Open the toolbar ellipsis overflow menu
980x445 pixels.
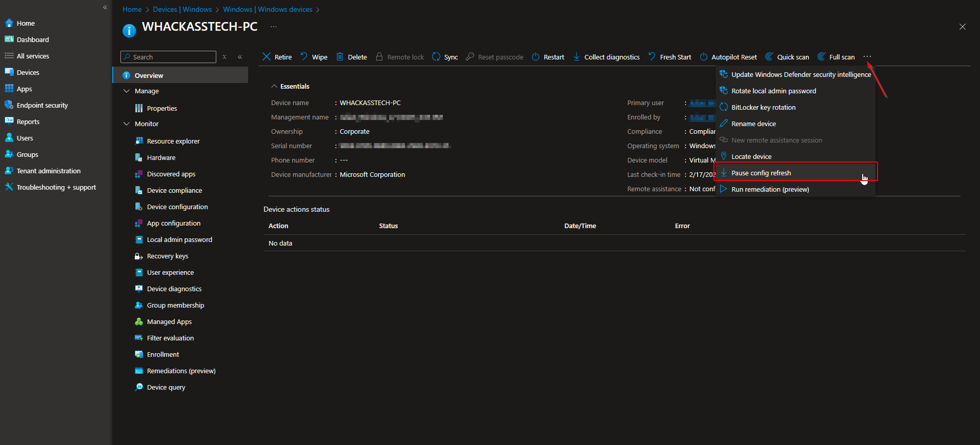(867, 56)
